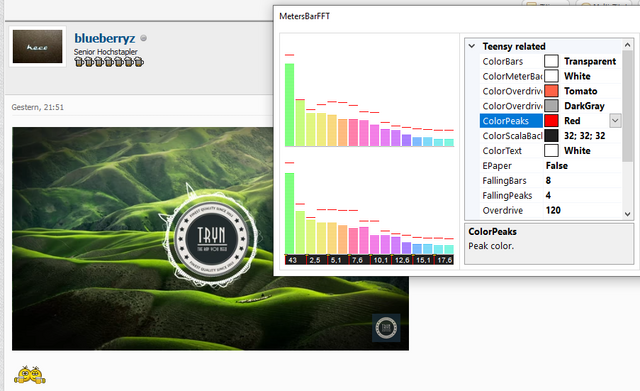The height and width of the screenshot is (391, 640).
Task: Click the 32; 32; 32 color value
Action: (x=584, y=136)
